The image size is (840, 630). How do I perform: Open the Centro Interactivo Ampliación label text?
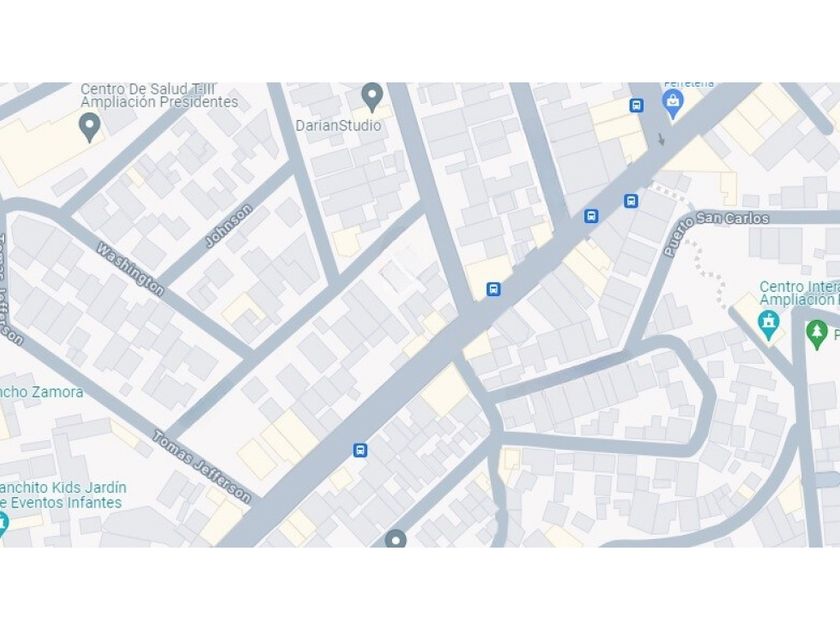click(799, 294)
